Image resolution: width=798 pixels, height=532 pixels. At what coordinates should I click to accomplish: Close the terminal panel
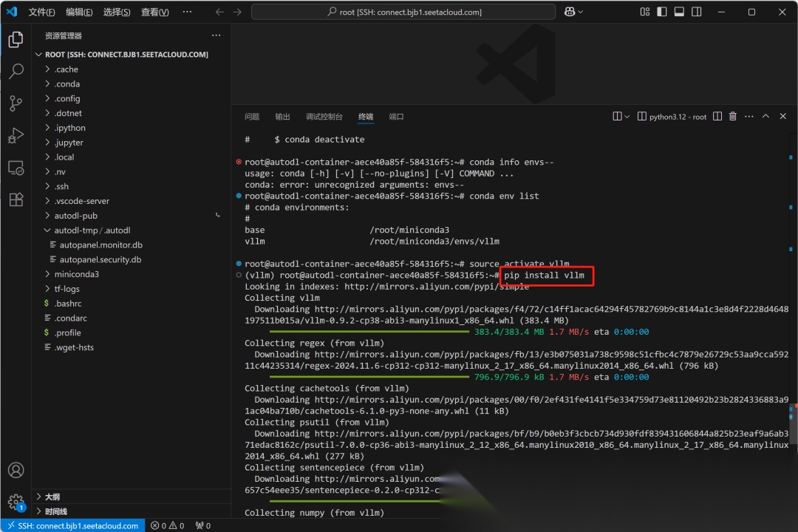(782, 117)
